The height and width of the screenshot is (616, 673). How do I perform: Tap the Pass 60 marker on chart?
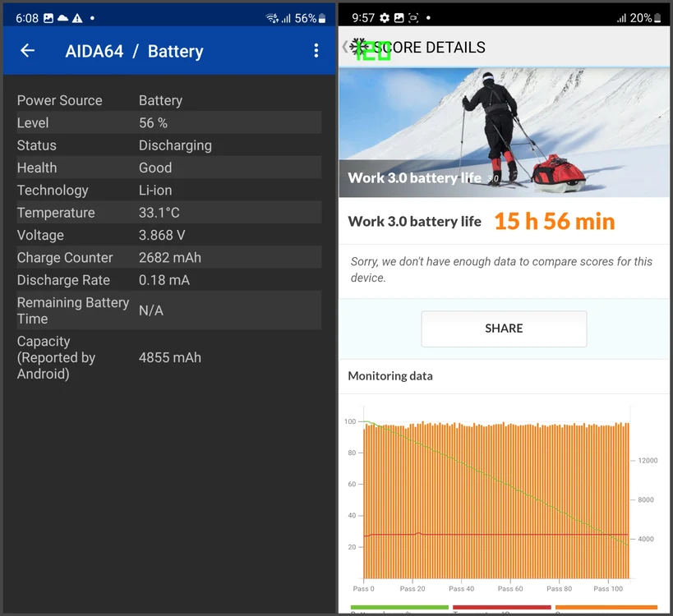pos(510,589)
